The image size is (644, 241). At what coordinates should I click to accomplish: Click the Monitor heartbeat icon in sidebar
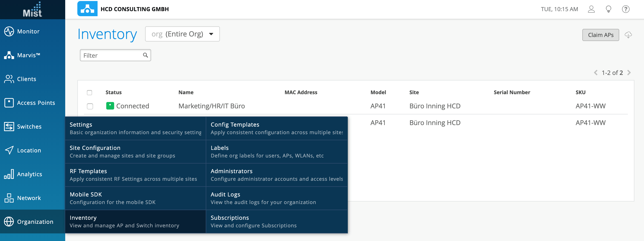(9, 31)
